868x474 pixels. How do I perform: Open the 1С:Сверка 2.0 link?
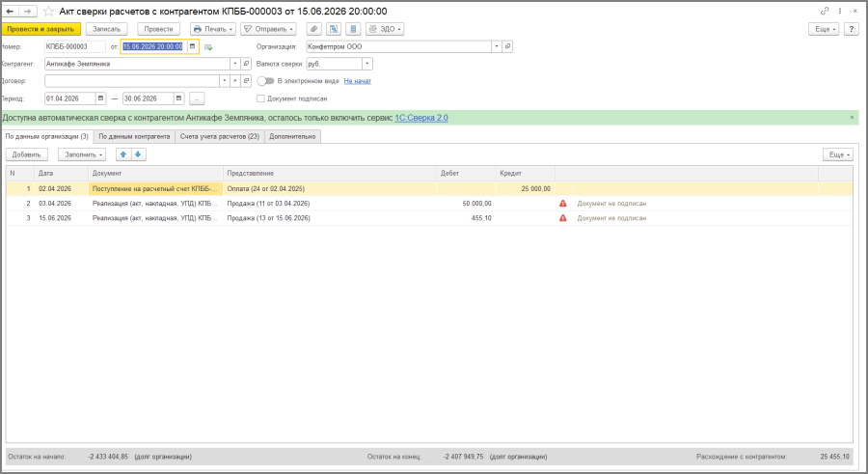coord(421,118)
